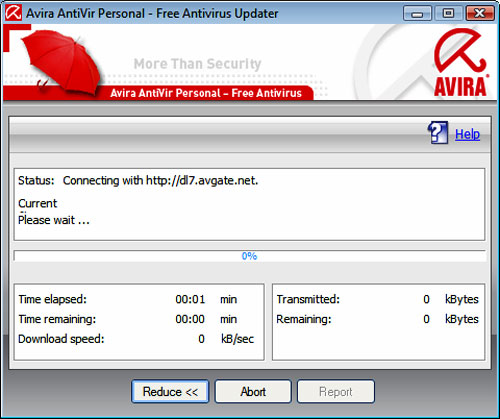Click the AVIRA logo on the right

point(461,62)
